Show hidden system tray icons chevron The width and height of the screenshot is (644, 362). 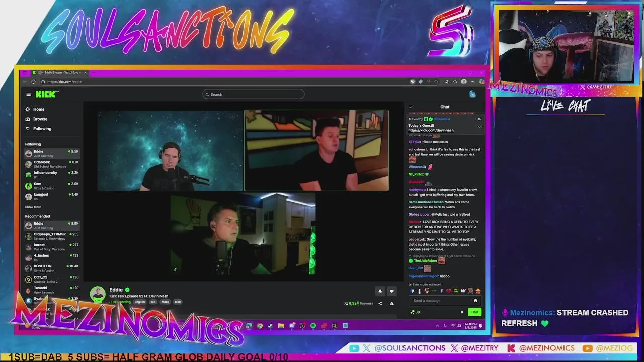pyautogui.click(x=437, y=326)
